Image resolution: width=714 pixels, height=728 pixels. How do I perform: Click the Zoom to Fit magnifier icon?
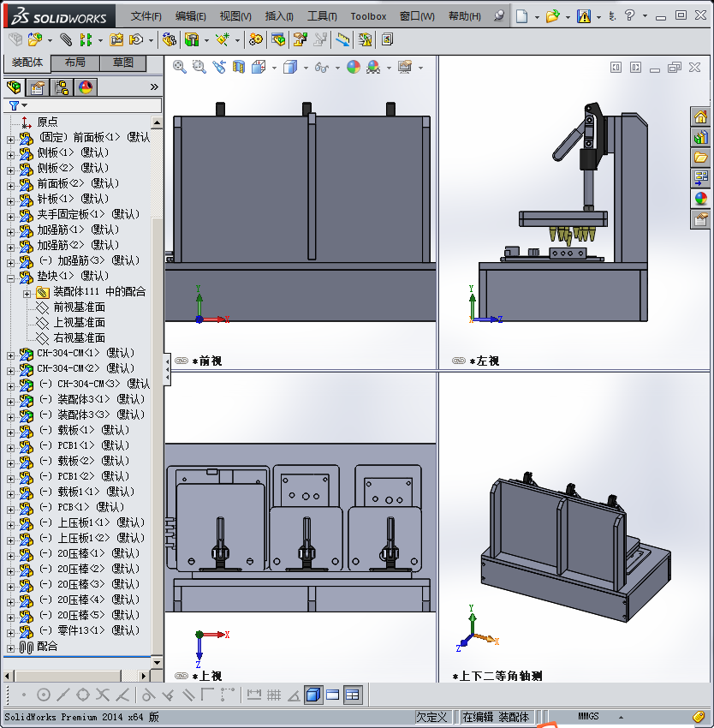pos(180,67)
